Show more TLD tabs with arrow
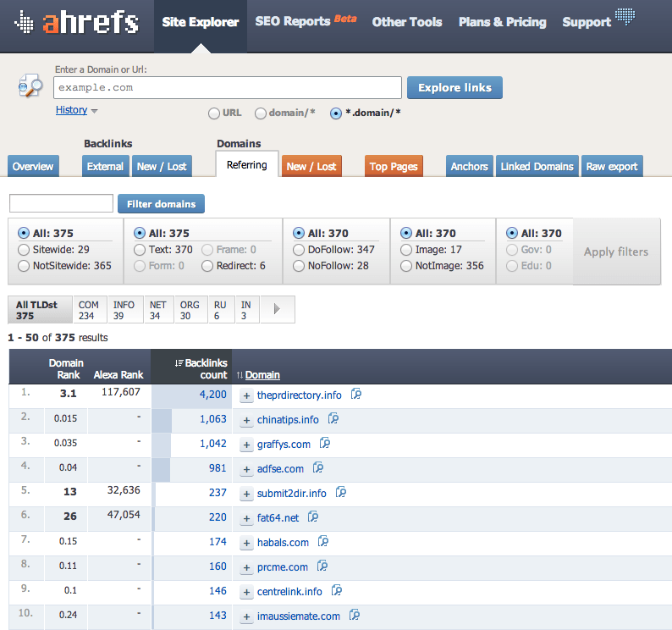The image size is (672, 630). point(278,309)
